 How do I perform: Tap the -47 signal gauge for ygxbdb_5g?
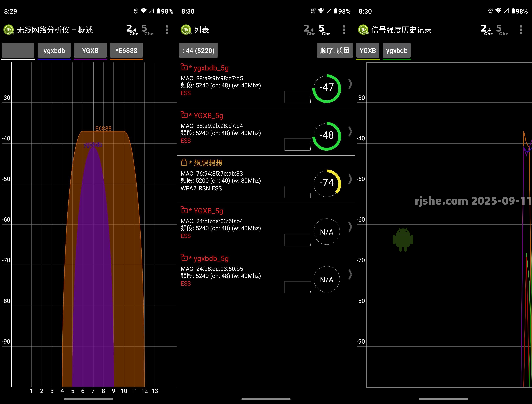point(326,89)
